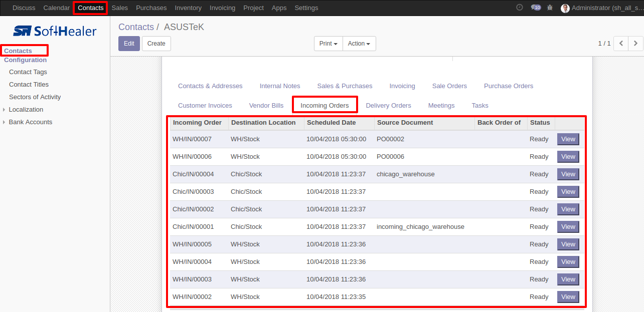Switch to Internal Notes tab

280,86
